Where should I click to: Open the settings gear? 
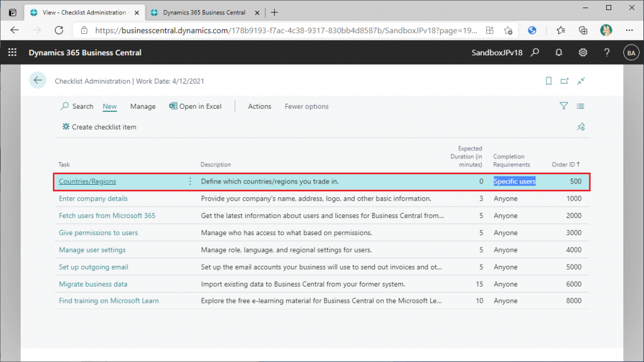click(x=583, y=53)
